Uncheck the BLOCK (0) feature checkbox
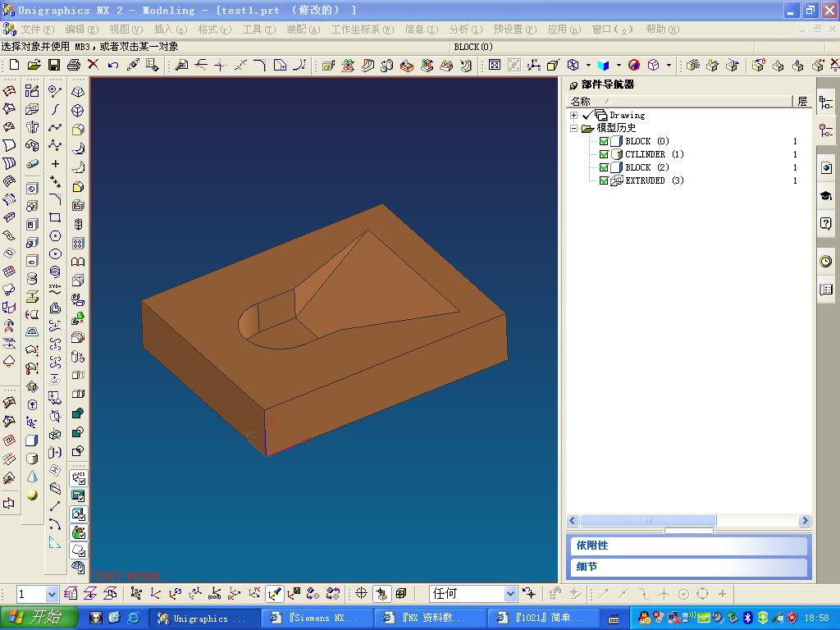The image size is (840, 630). tap(604, 141)
